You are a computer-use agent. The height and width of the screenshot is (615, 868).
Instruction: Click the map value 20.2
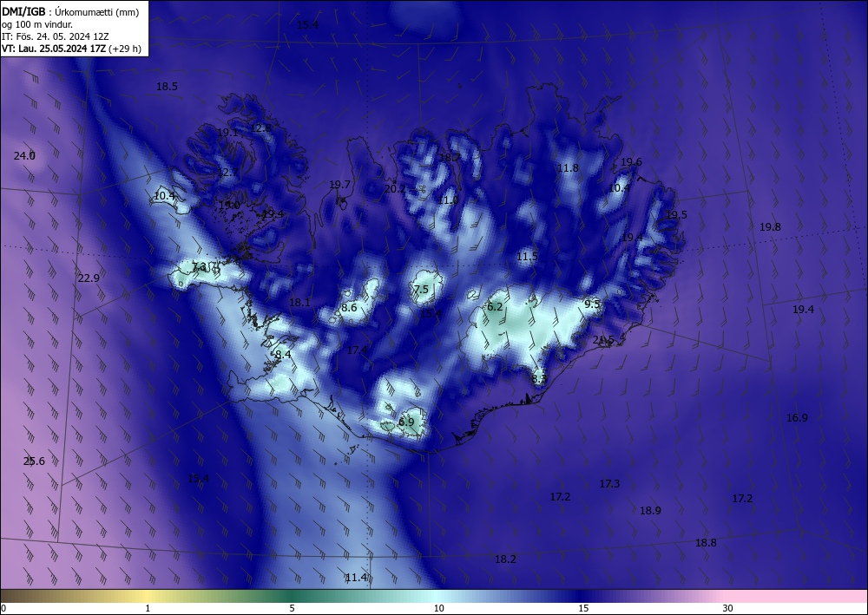click(x=395, y=189)
